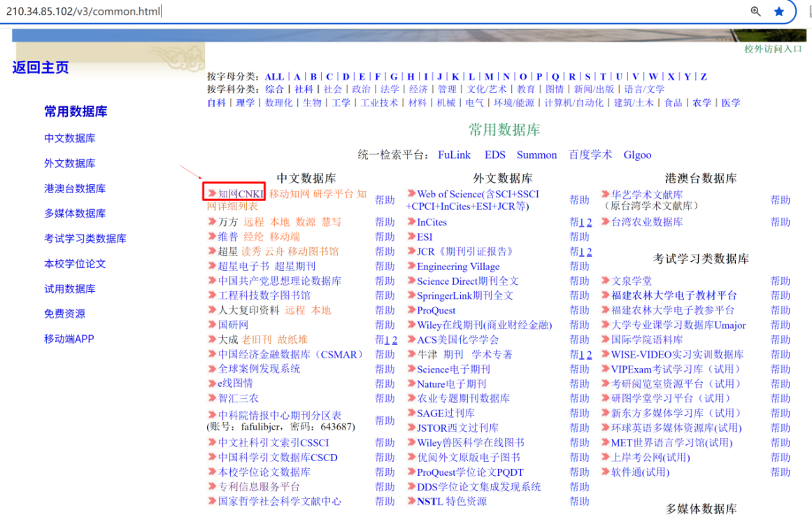Screen dimensions: 812x522
Task: Click the browser address bar URL
Action: click(x=83, y=11)
